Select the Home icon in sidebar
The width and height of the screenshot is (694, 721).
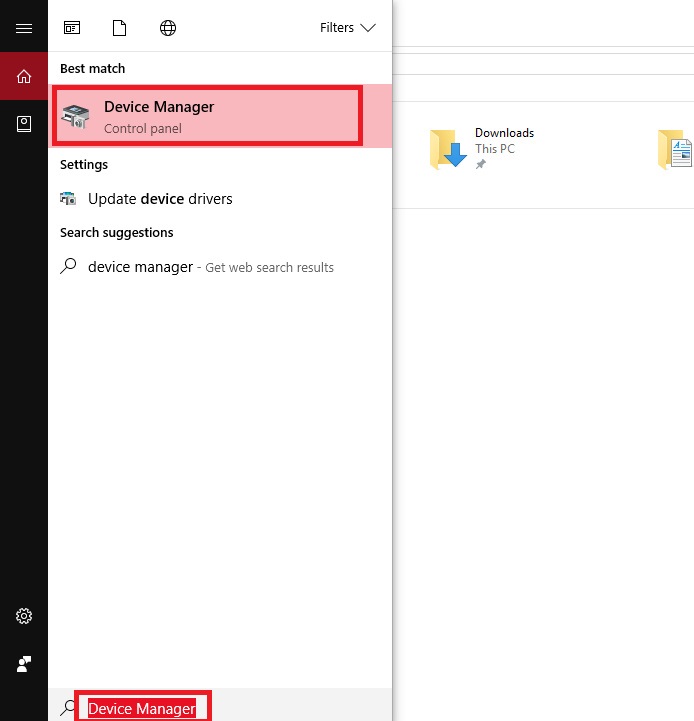pyautogui.click(x=24, y=76)
